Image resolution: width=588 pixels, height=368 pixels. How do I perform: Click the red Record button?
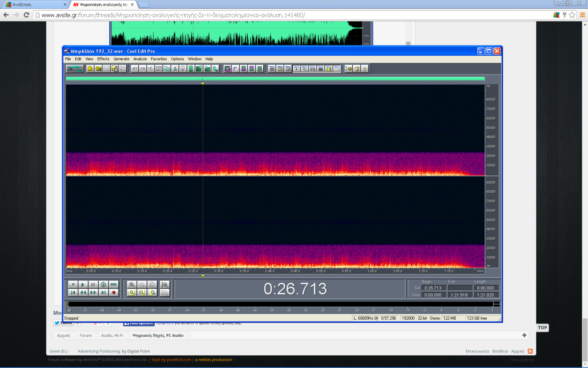coord(113,293)
